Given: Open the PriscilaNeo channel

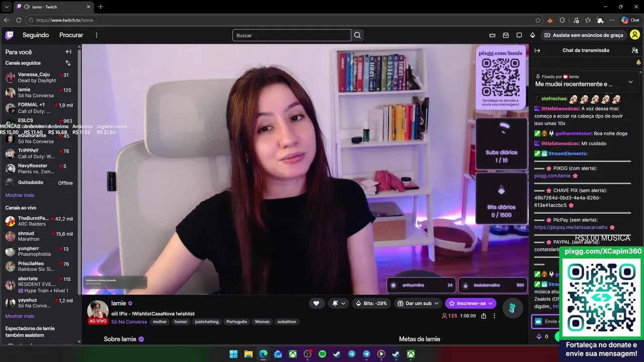Looking at the screenshot, I should [x=39, y=266].
